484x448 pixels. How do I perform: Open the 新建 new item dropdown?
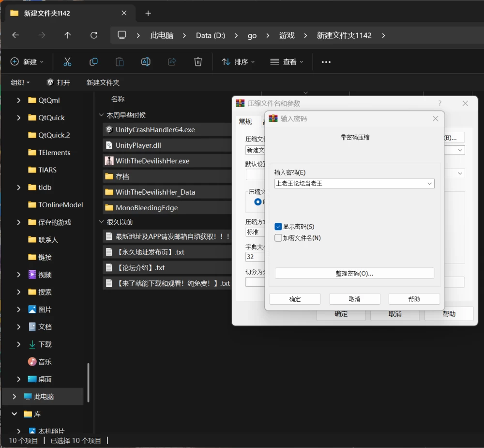[27, 62]
